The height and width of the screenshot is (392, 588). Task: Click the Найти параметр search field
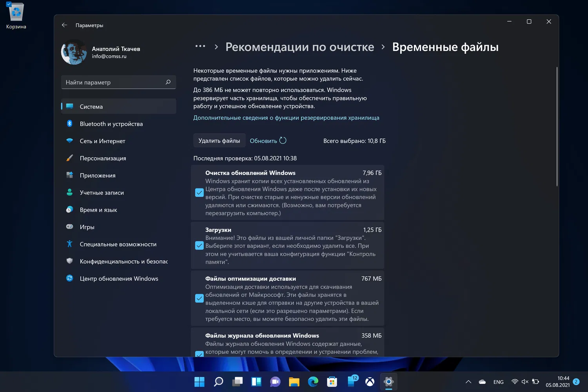118,82
